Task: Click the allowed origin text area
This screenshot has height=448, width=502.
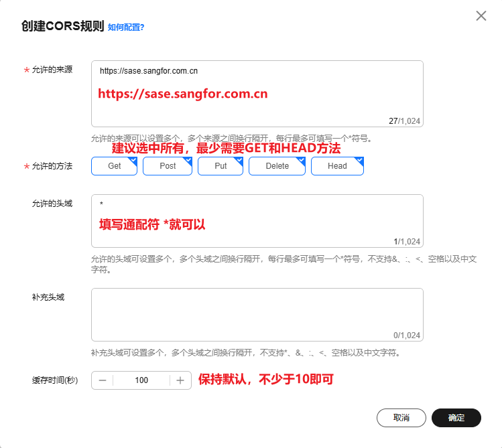Action: click(257, 94)
